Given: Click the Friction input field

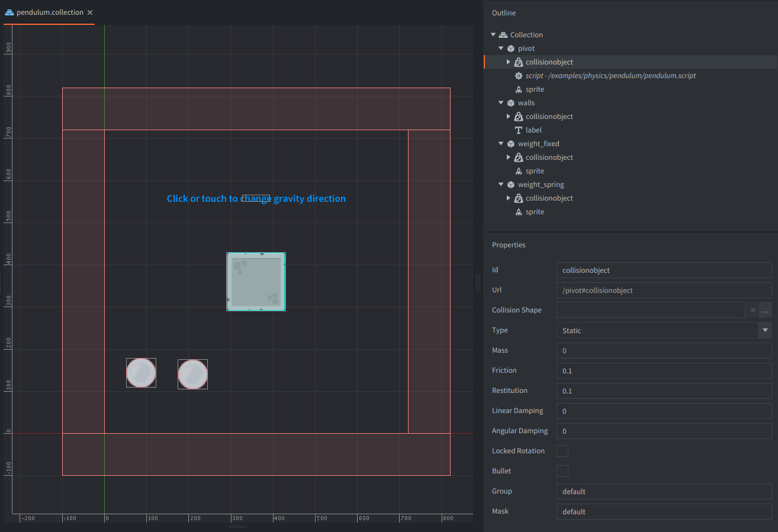Looking at the screenshot, I should click(x=663, y=370).
